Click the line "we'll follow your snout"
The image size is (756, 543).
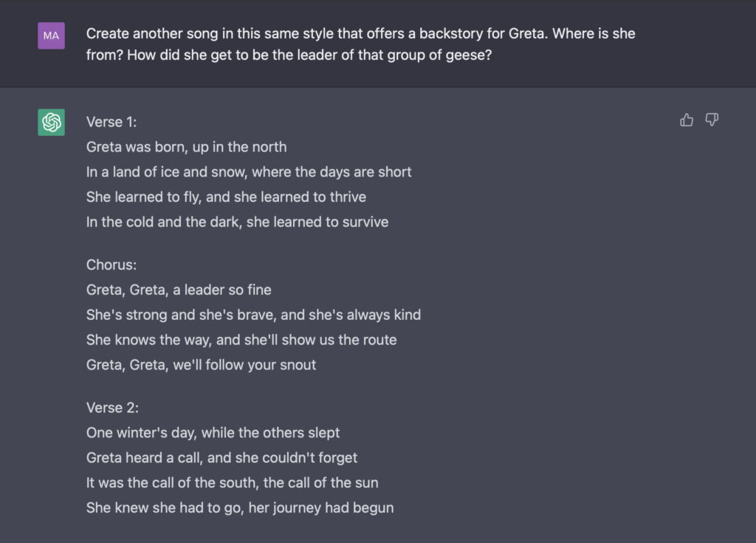(201, 364)
